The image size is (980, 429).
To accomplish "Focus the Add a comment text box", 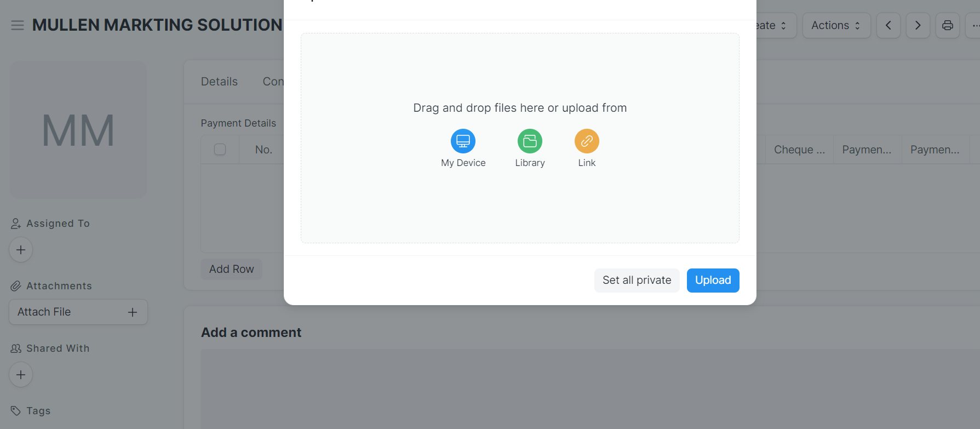I will [x=590, y=389].
